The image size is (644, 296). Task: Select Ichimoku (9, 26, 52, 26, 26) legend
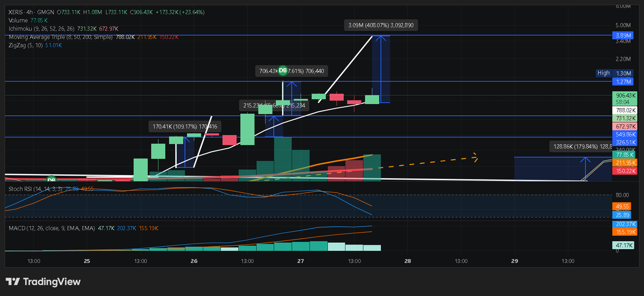click(x=42, y=28)
